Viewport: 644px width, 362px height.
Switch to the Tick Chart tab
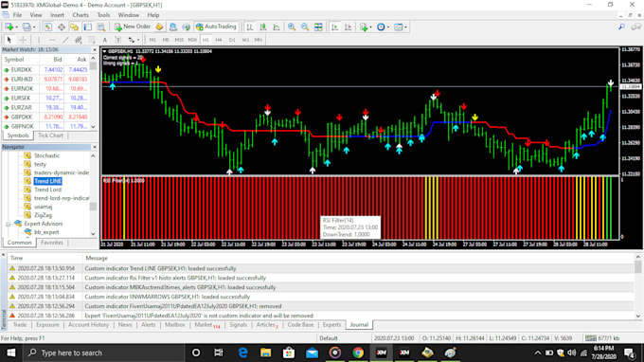tap(50, 136)
